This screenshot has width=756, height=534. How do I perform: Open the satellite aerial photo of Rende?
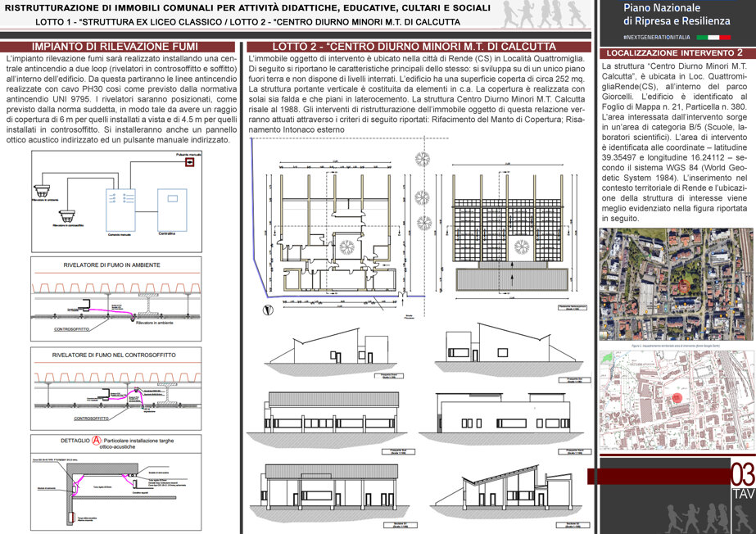(677, 284)
